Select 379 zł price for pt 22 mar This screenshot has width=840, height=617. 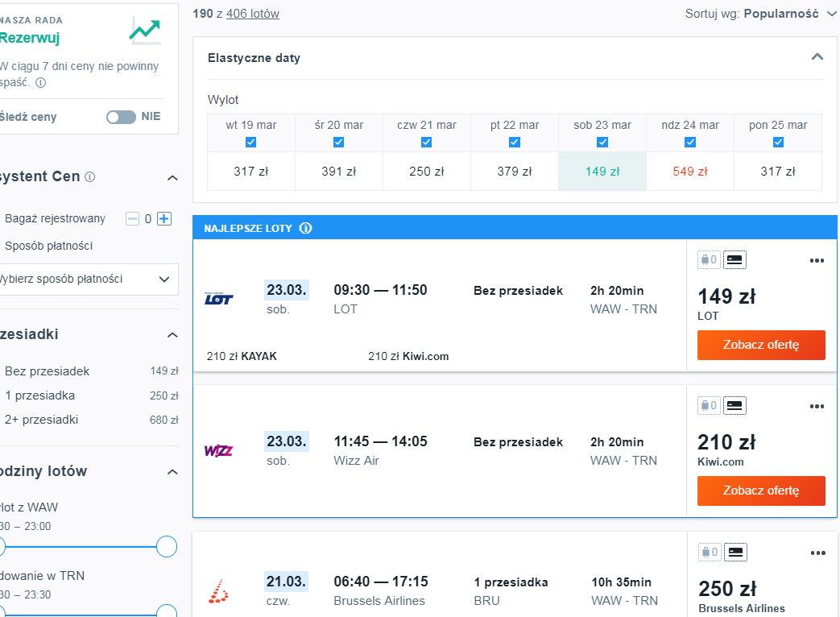pos(515,172)
